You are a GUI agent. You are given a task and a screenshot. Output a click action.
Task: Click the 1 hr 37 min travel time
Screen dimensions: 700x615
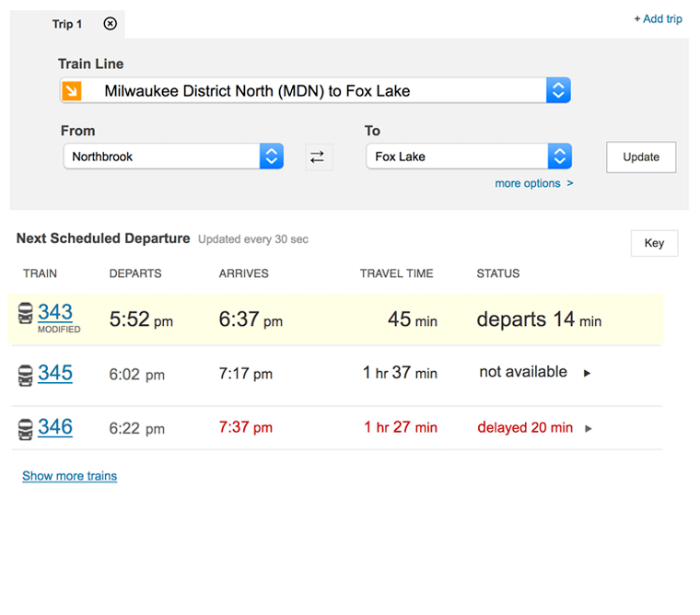(x=400, y=373)
